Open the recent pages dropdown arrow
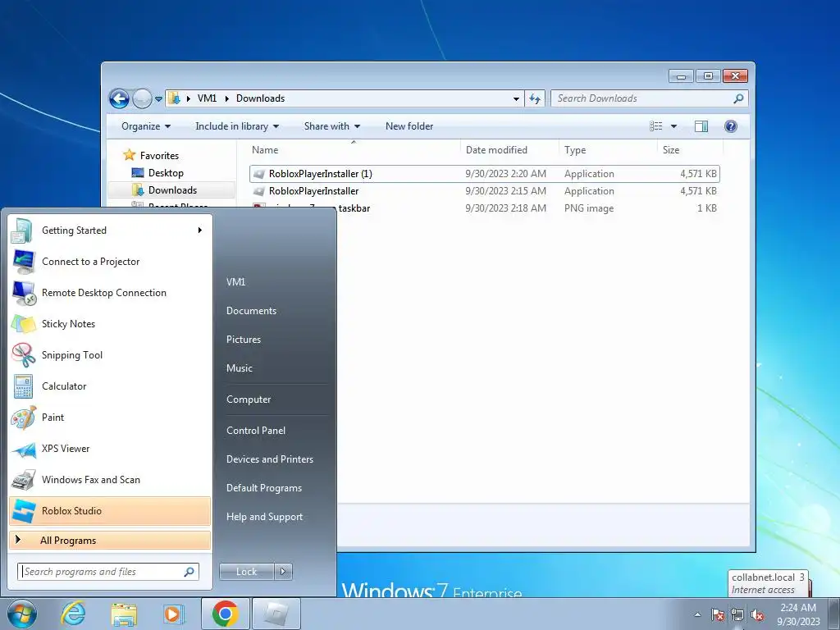 158,99
